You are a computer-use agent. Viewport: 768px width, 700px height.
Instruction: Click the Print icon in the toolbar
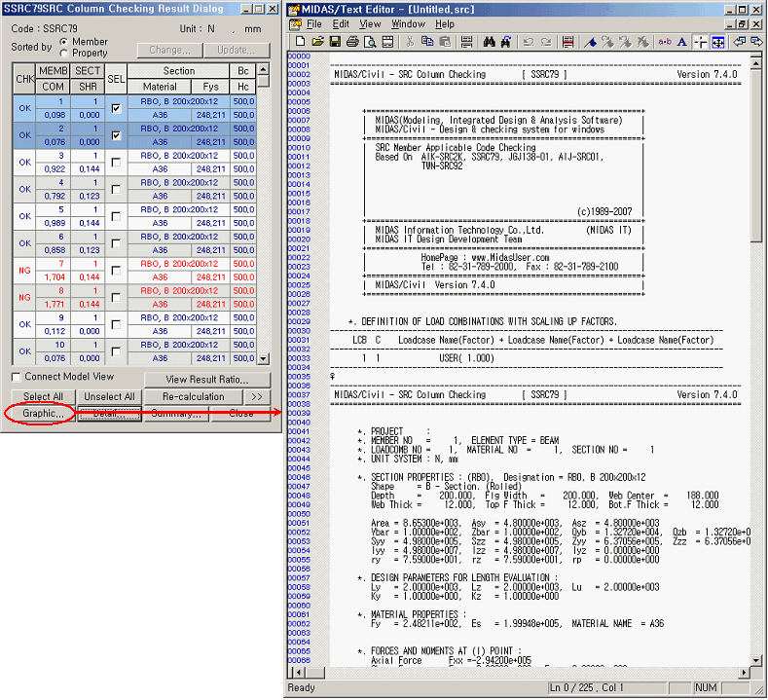click(x=352, y=42)
